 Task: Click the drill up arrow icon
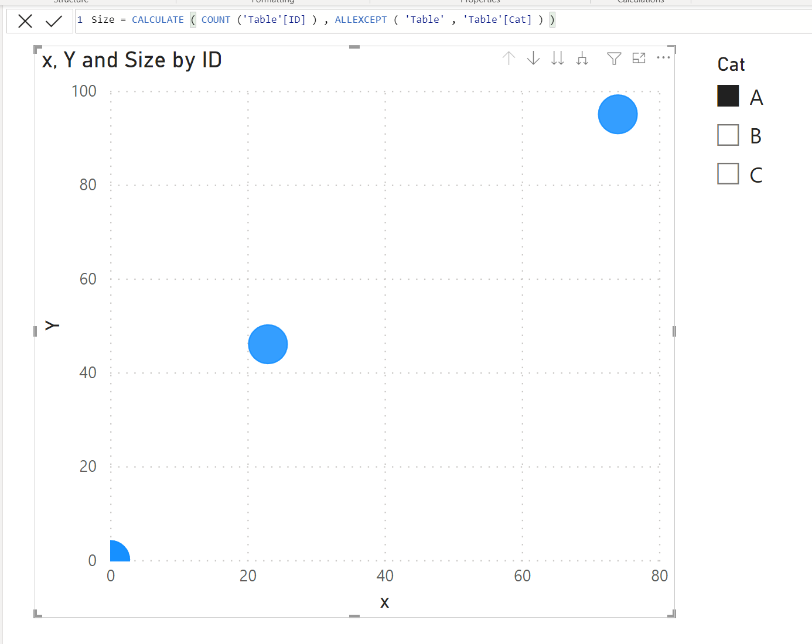click(x=509, y=58)
